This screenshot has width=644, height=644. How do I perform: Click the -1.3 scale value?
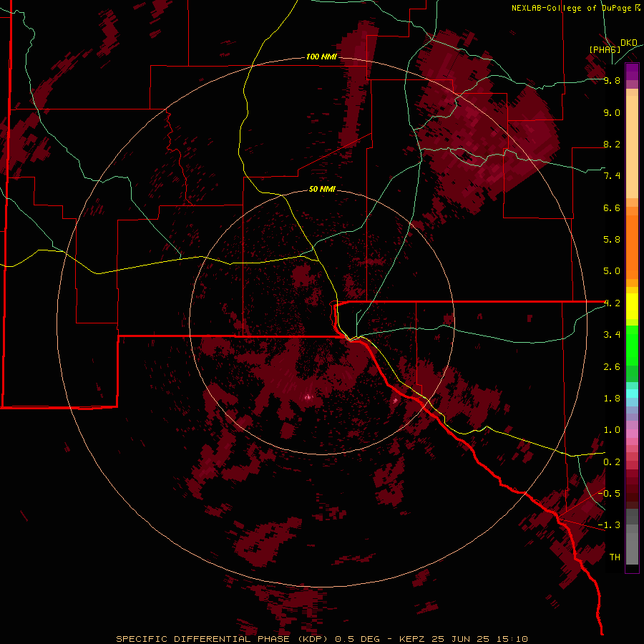click(609, 525)
